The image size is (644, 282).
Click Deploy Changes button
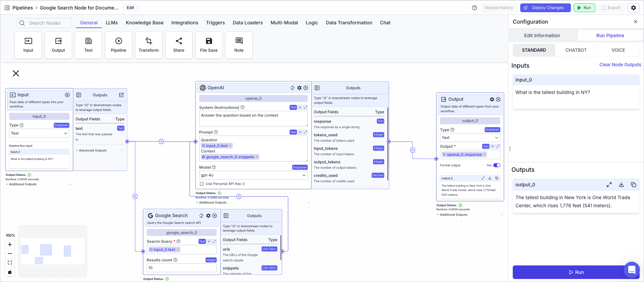(x=545, y=8)
